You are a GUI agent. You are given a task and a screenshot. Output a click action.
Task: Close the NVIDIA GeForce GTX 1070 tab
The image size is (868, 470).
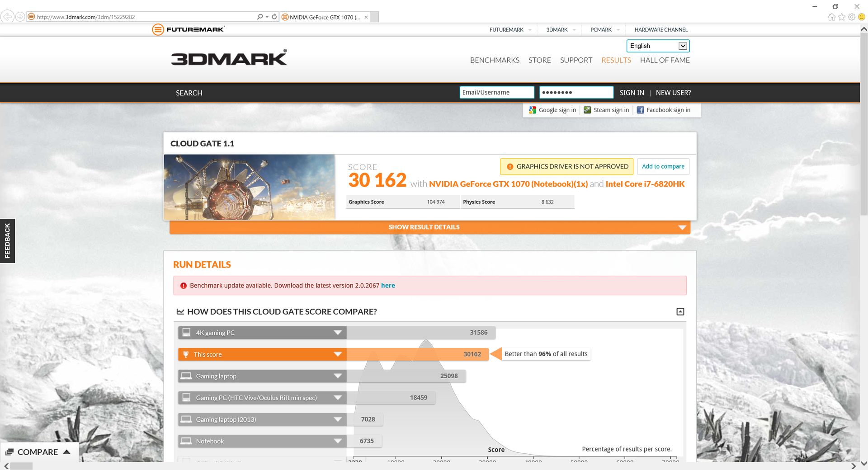(366, 17)
